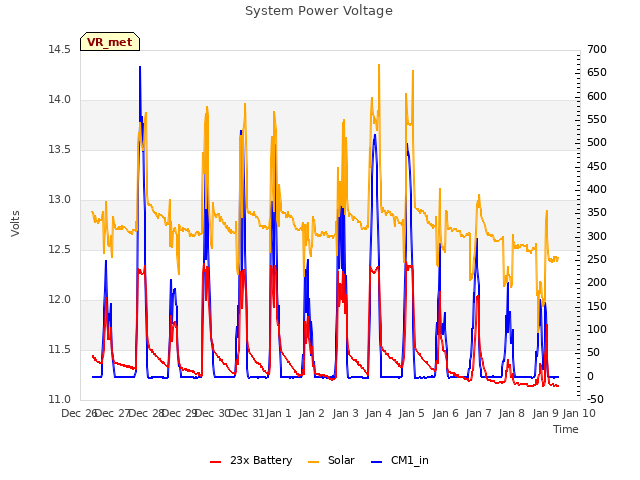Click the Volts y-axis label
The image size is (640, 480).
16,223
